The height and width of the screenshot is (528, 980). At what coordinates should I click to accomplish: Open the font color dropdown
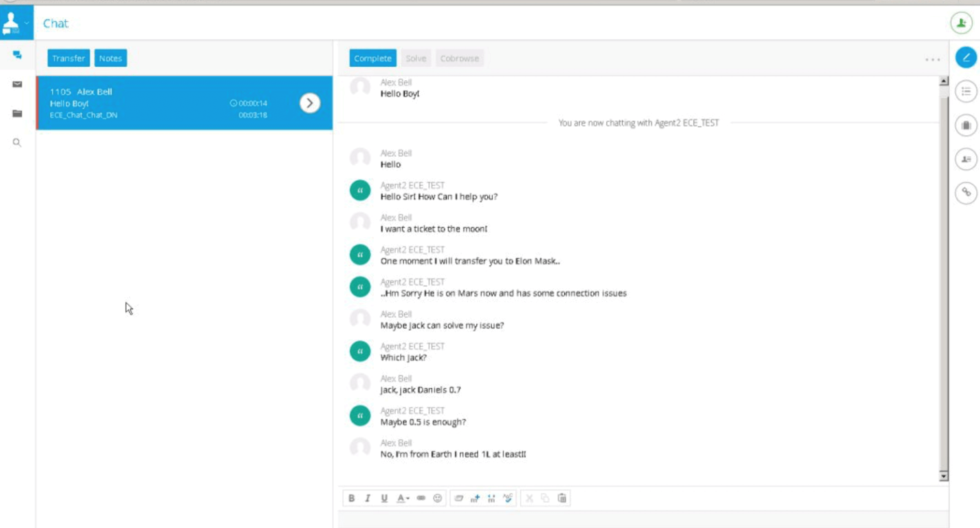(403, 498)
